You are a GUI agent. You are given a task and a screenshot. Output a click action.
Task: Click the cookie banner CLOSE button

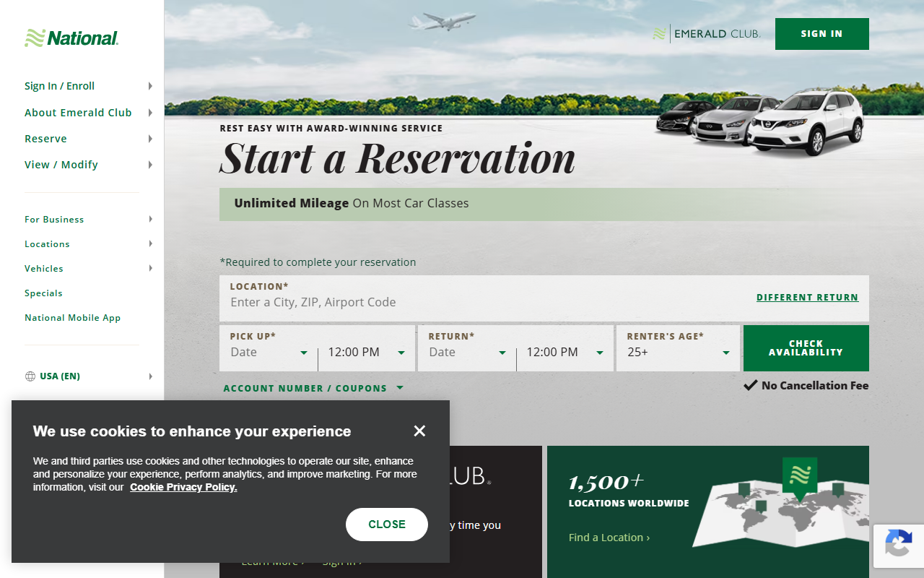pyautogui.click(x=387, y=525)
